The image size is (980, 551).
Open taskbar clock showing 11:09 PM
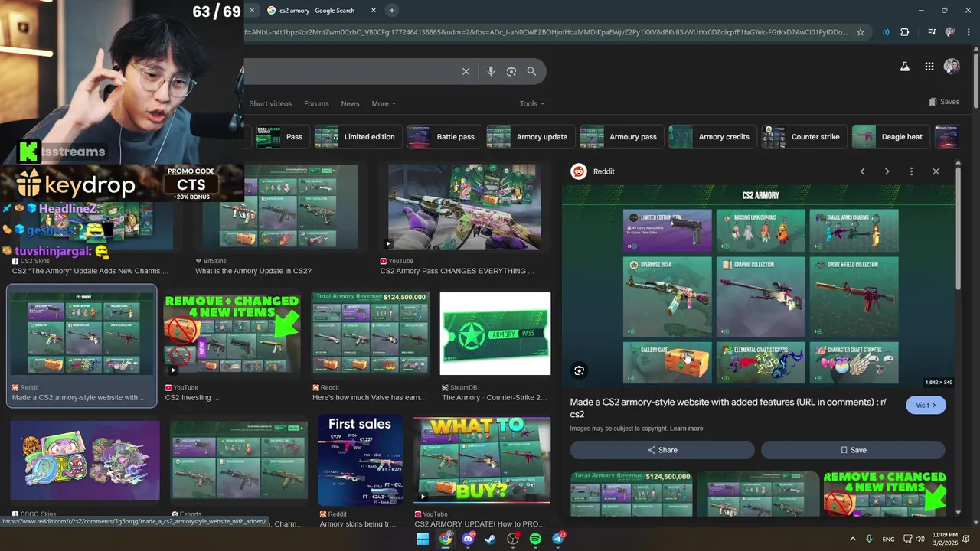point(945,539)
